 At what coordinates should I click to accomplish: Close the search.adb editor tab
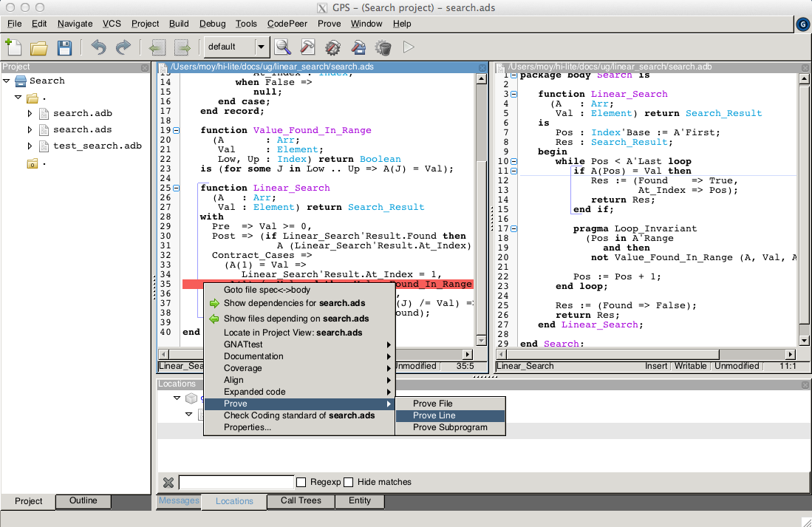pos(805,67)
